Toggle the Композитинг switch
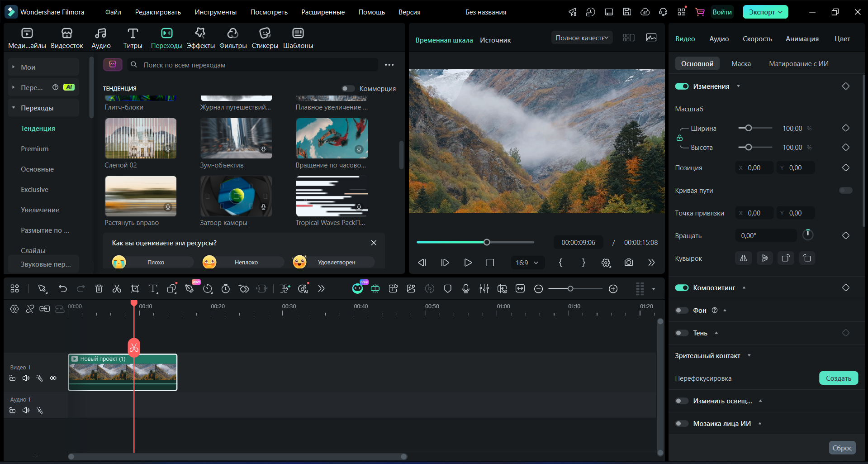Image resolution: width=868 pixels, height=464 pixels. point(682,288)
